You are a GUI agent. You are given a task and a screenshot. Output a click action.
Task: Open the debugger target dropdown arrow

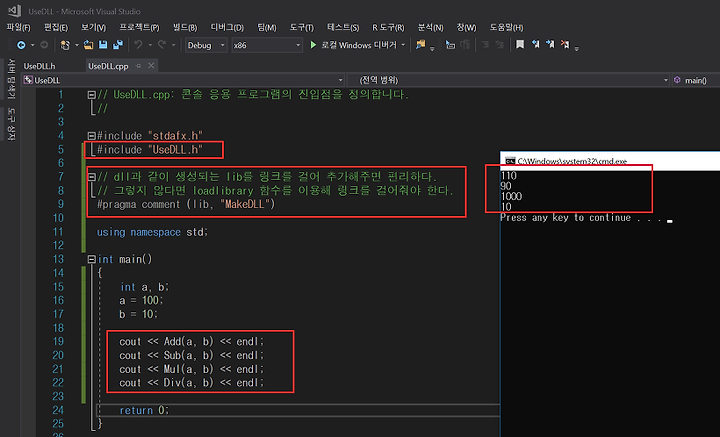click(403, 45)
